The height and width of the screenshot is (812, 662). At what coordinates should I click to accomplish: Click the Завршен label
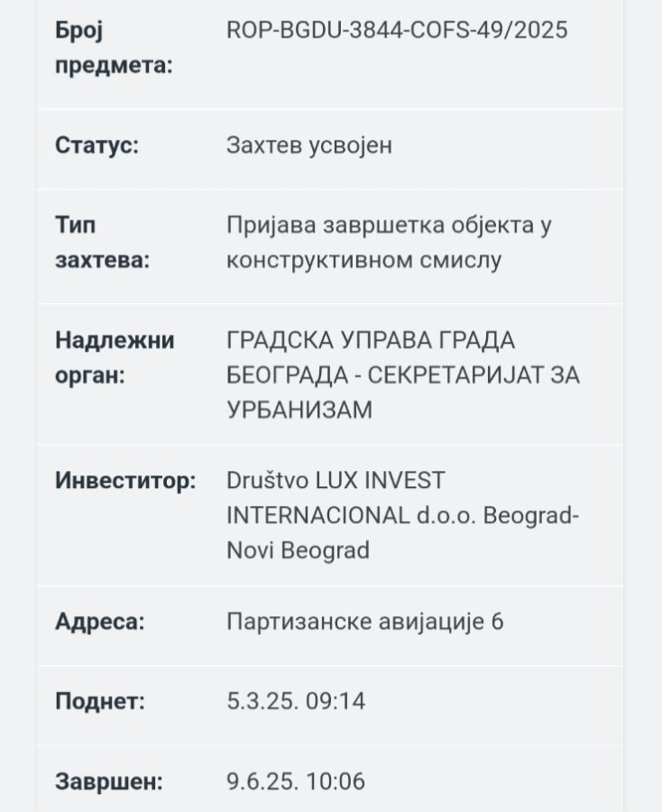109,781
